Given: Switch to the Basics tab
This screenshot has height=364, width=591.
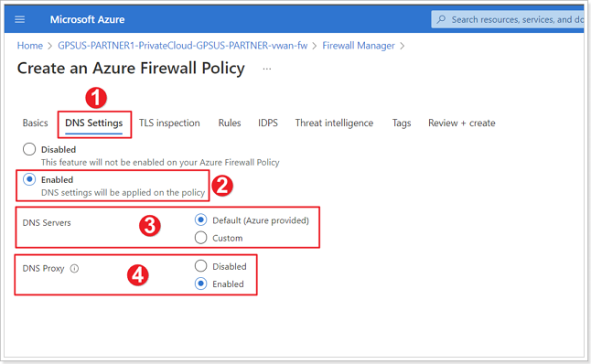Looking at the screenshot, I should coord(35,123).
